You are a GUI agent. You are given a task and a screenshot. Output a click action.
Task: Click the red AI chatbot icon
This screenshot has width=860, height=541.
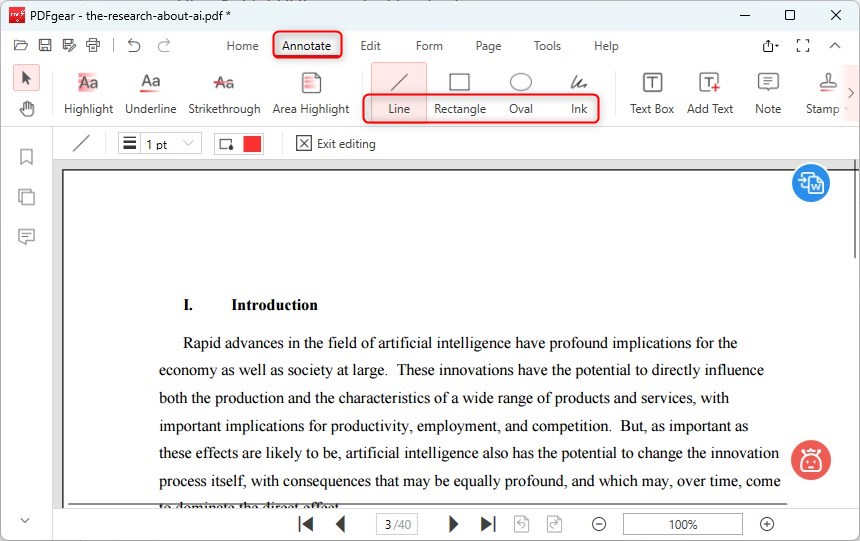(811, 460)
